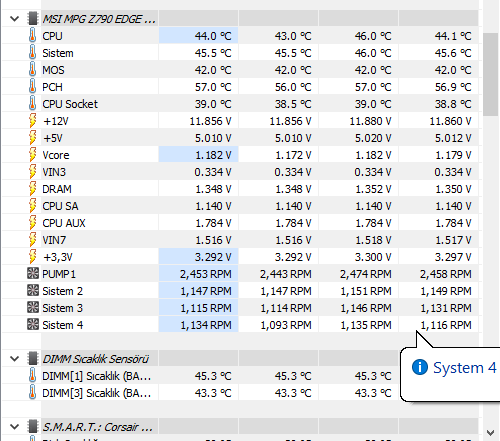Select the PUMP1 label
The height and width of the screenshot is (441, 500).
59,274
